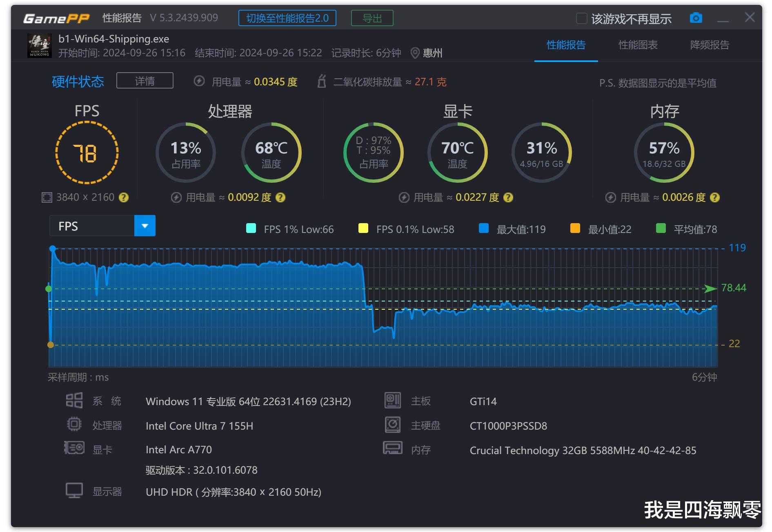The image size is (772, 532).
Task: Tick the 该游戏不再显示 checkbox
Action: click(581, 18)
